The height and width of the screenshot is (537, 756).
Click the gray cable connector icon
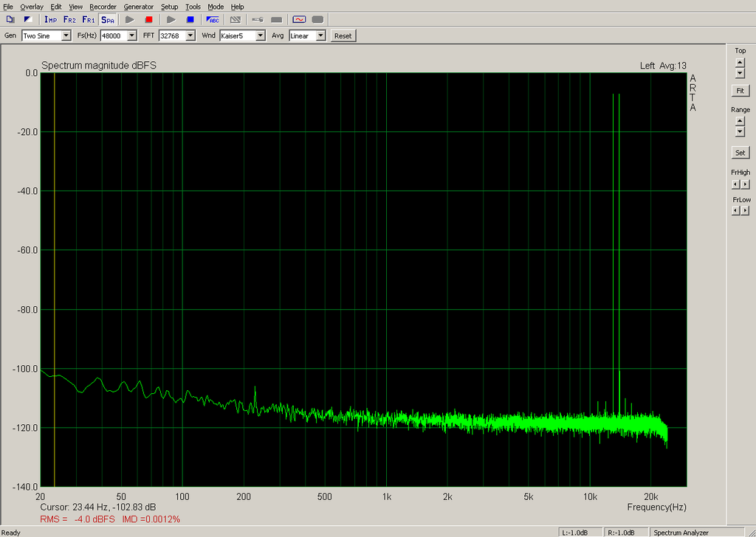[x=258, y=20]
